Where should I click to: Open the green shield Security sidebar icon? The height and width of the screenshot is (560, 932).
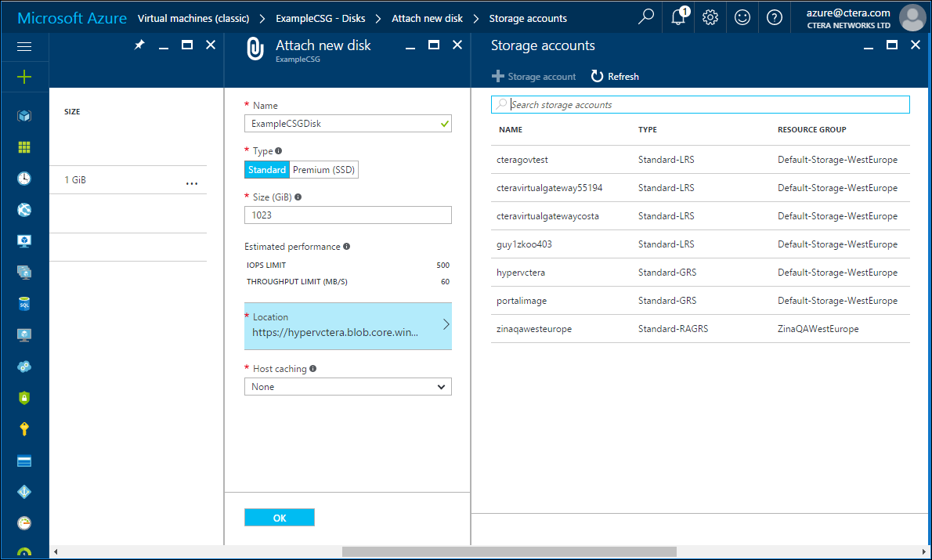click(x=24, y=398)
